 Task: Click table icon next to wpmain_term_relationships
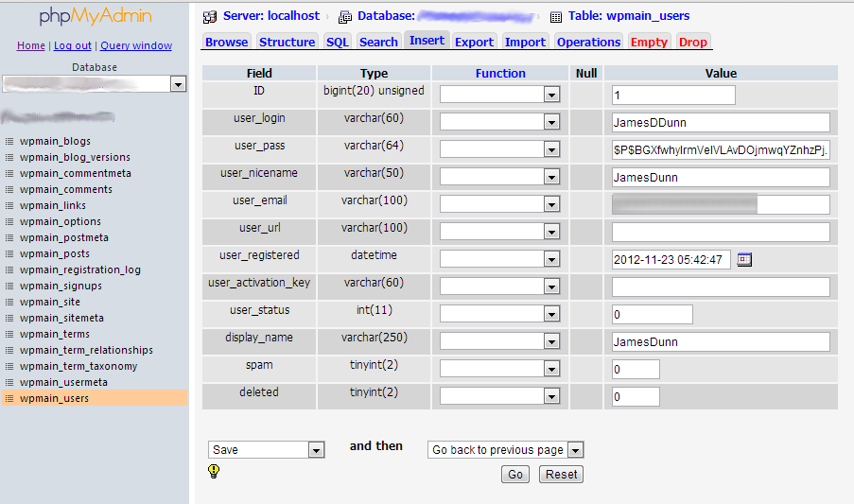pos(9,350)
